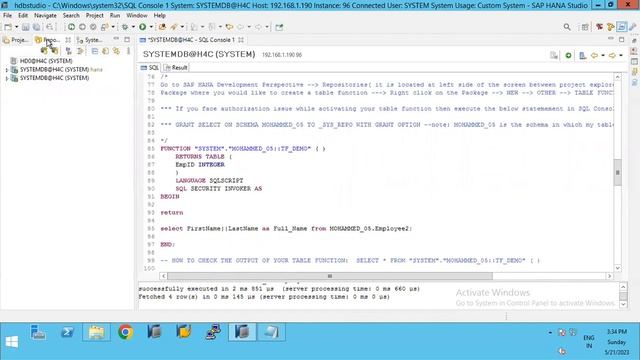Switch to the red SAP HANA Administration perspective

[x=599, y=27]
